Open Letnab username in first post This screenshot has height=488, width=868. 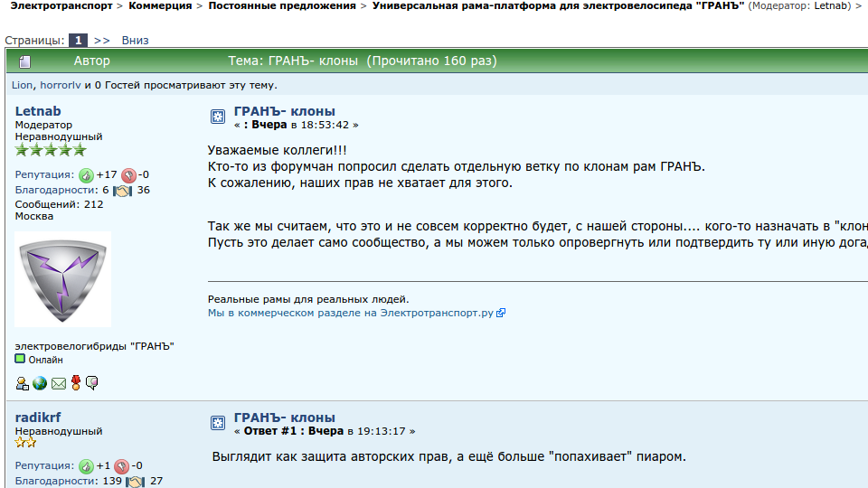pyautogui.click(x=38, y=111)
